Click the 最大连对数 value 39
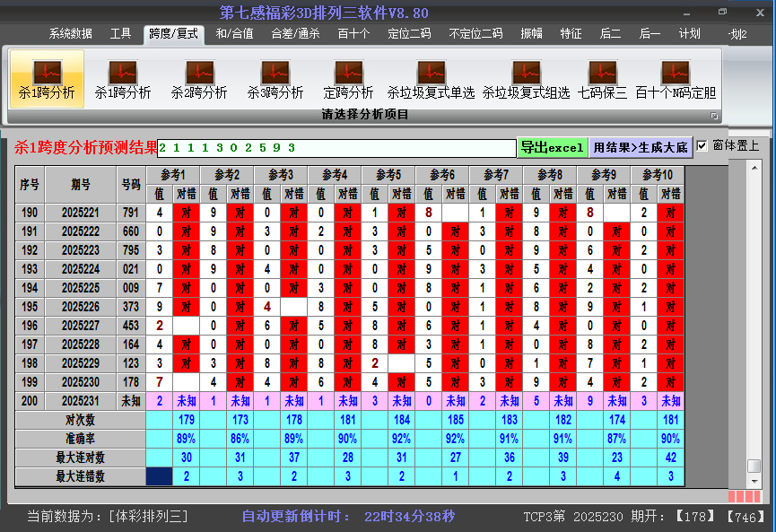The image size is (776, 532). coord(563,458)
